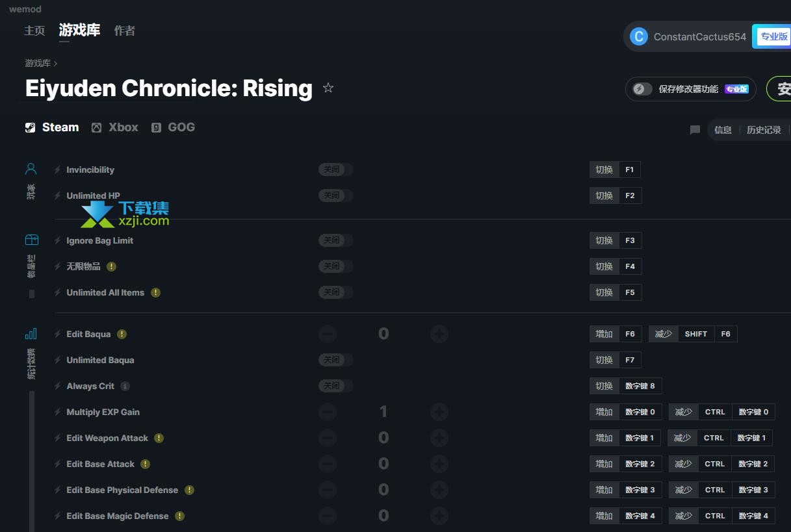Open the chat bubble icon beside 信息

[695, 130]
